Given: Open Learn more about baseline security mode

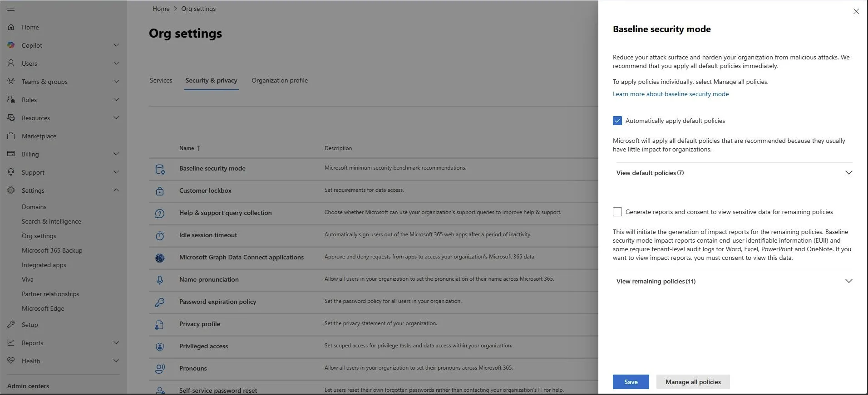Looking at the screenshot, I should pos(671,94).
